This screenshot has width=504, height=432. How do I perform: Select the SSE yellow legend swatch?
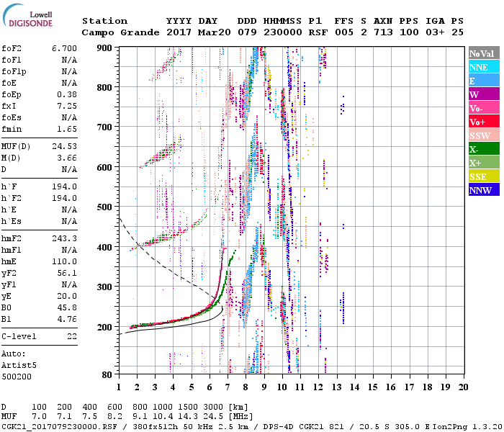pyautogui.click(x=484, y=176)
